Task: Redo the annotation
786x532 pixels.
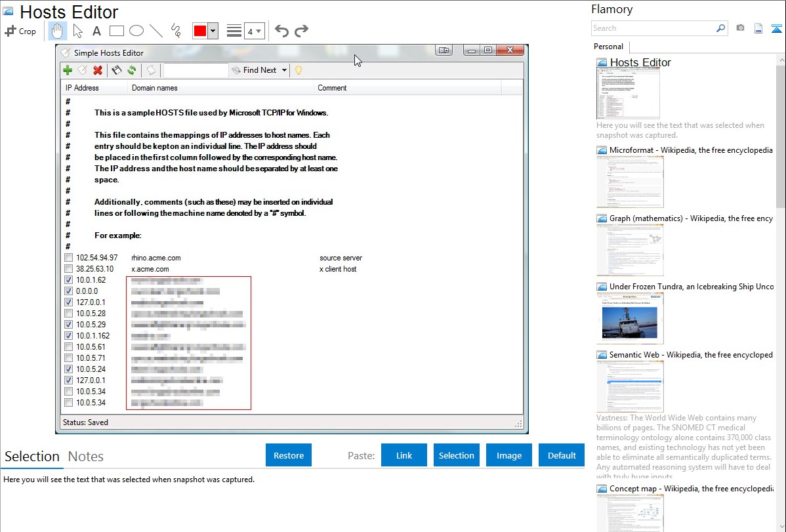Action: [x=301, y=31]
